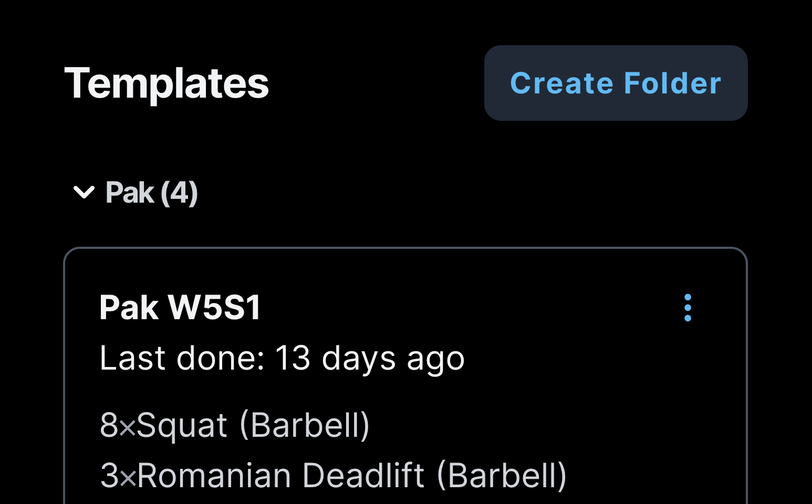Select the Pak (4) folder label
Viewport: 812px width, 504px height.
tap(151, 193)
